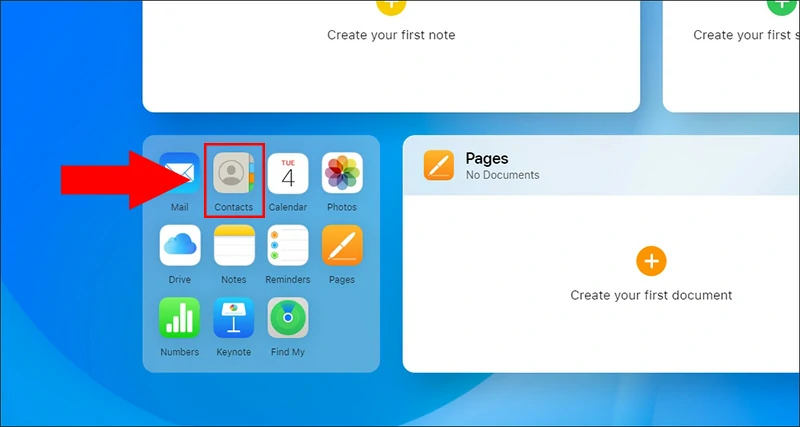Open the iCloud Drive icon

pyautogui.click(x=180, y=245)
